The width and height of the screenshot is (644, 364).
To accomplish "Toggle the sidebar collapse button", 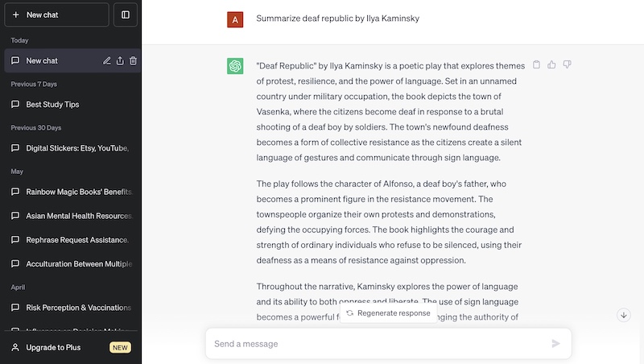I will pyautogui.click(x=126, y=14).
